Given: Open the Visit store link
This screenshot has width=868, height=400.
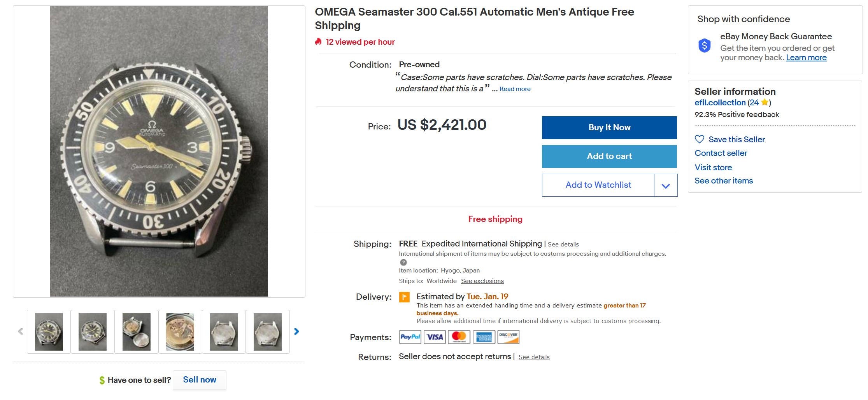Looking at the screenshot, I should click(713, 168).
